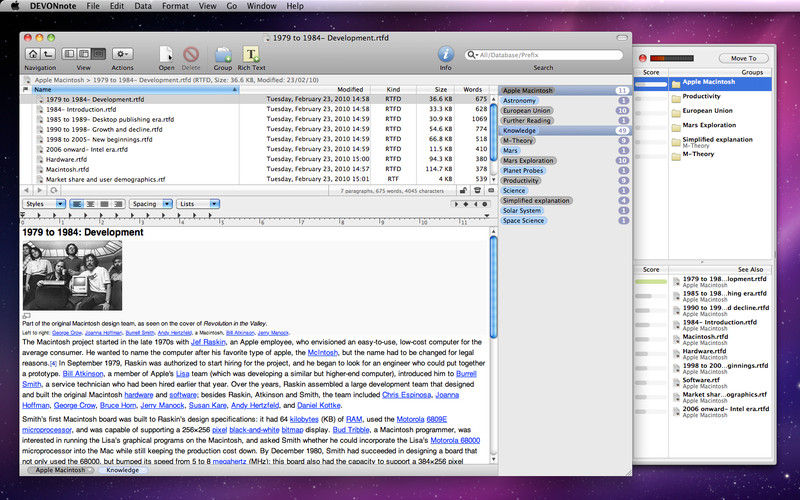The width and height of the screenshot is (800, 500).
Task: Select the European Union tag
Action: pyautogui.click(x=527, y=111)
